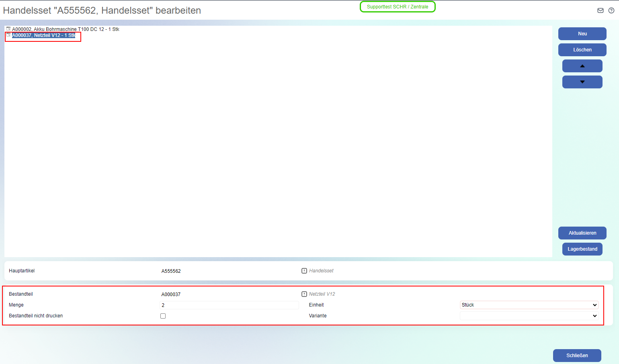The image size is (619, 364).
Task: Move the item up with the arrow button
Action: pyautogui.click(x=582, y=66)
